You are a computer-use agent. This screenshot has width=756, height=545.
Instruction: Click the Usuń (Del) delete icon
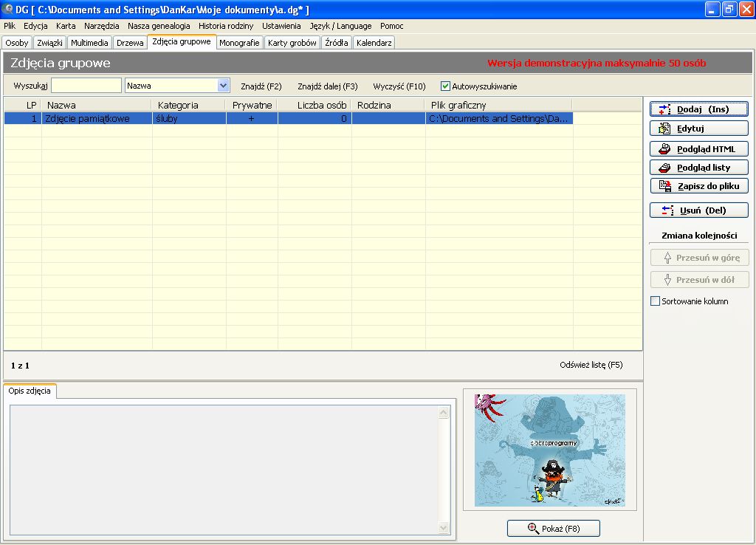click(667, 210)
